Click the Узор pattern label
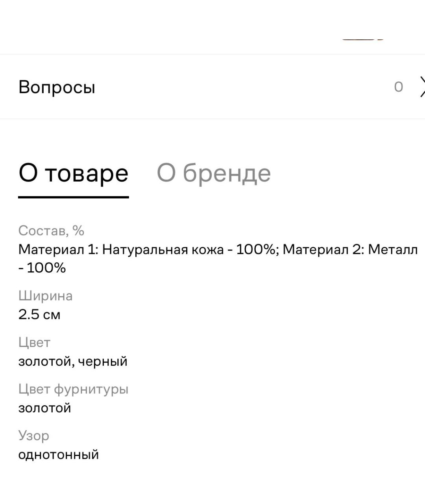The height and width of the screenshot is (504, 425). (x=34, y=435)
